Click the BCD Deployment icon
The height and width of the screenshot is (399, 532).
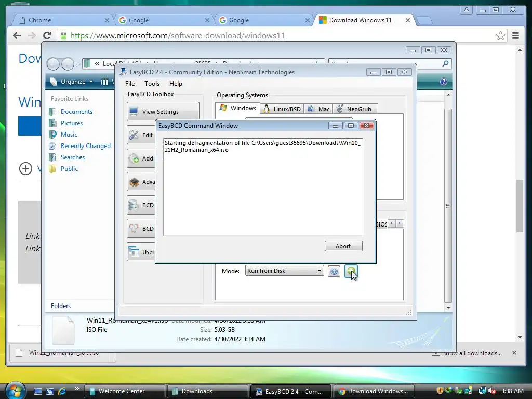134,229
